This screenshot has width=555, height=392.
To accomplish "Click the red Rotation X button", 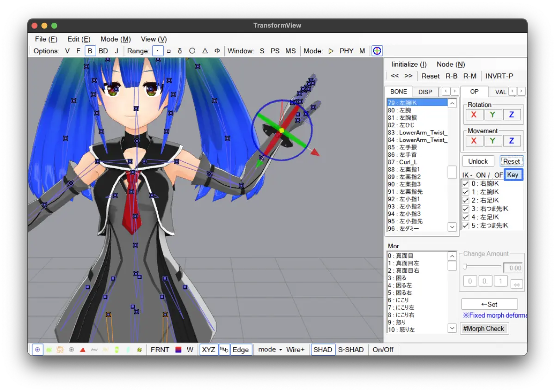I will (x=474, y=115).
